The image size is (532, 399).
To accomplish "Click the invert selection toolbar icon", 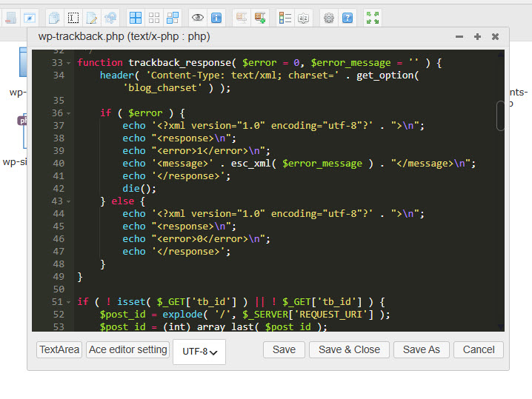I will point(173,18).
